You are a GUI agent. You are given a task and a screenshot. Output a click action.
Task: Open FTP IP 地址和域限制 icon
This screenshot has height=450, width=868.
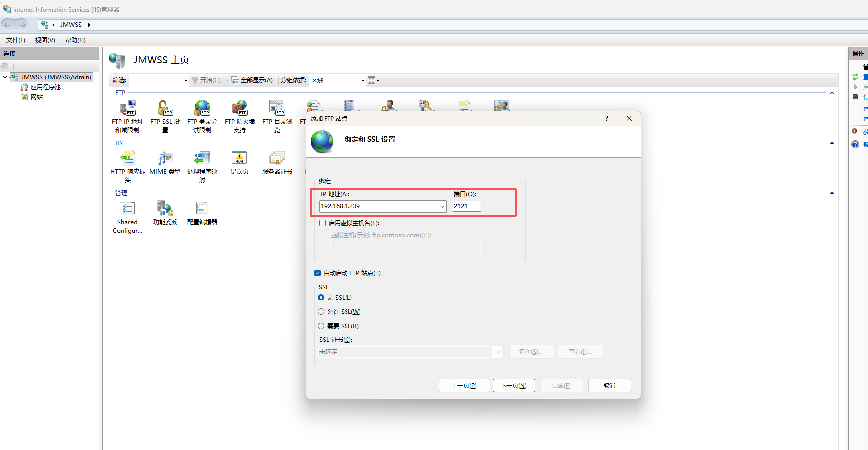[127, 108]
